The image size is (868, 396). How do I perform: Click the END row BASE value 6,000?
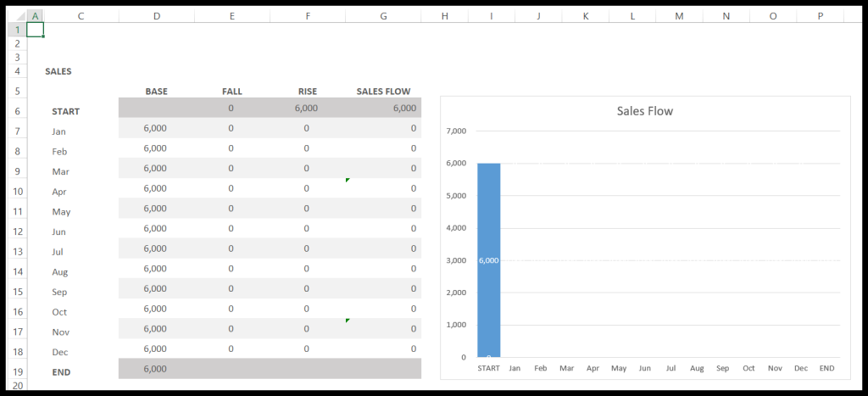[x=156, y=369]
